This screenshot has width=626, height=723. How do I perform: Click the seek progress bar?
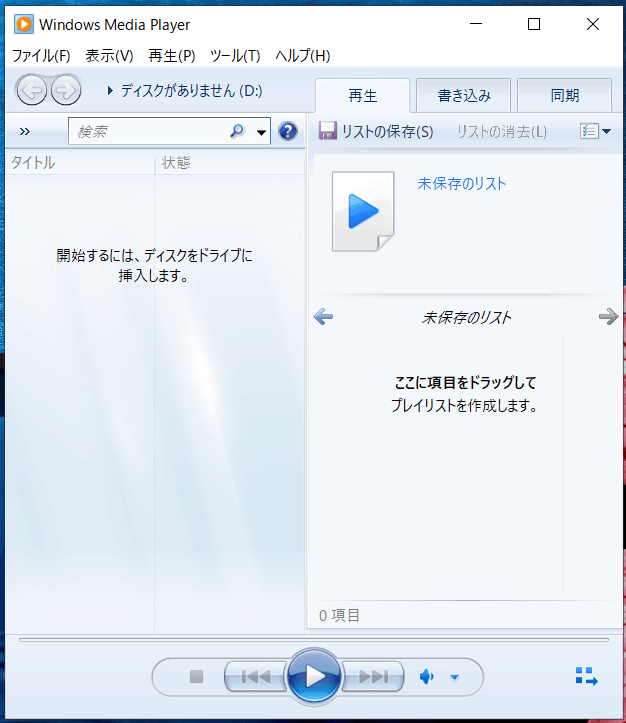coord(314,640)
